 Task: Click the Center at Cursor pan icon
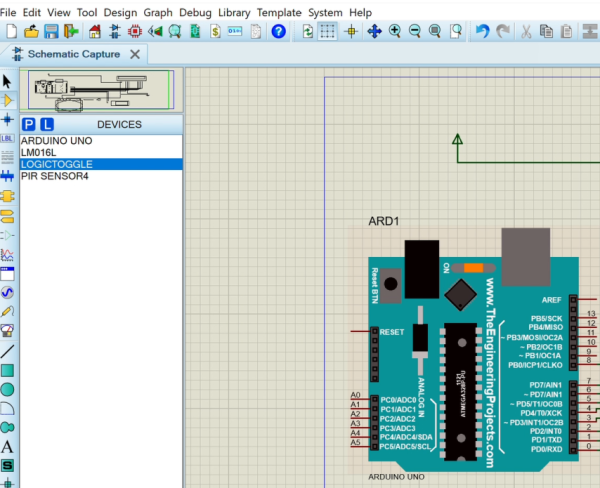[374, 31]
